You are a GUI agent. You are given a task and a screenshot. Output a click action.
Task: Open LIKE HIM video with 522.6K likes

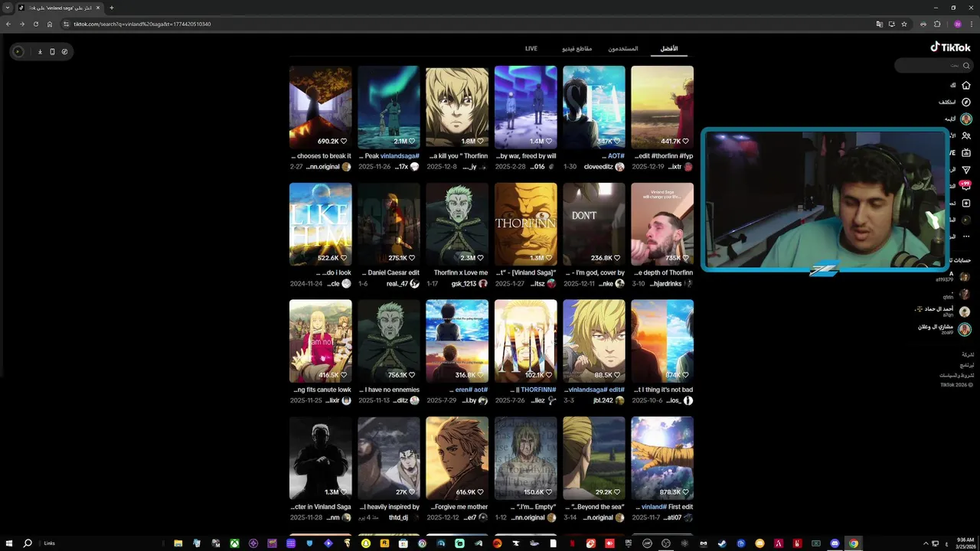pyautogui.click(x=320, y=224)
